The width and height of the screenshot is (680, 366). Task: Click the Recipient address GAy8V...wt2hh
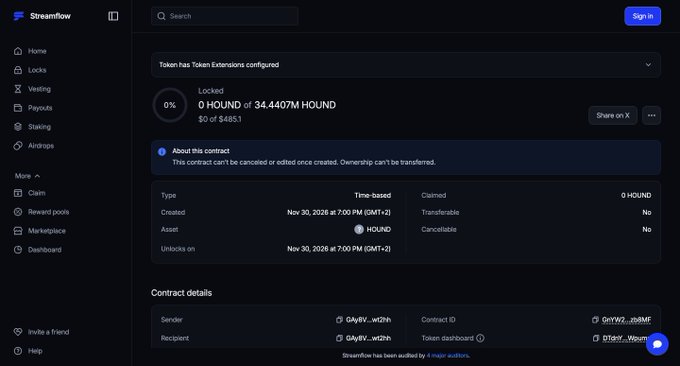[368, 338]
